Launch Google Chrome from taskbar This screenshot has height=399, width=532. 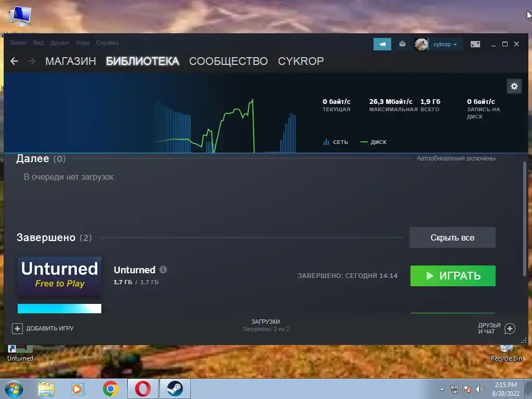tap(111, 389)
